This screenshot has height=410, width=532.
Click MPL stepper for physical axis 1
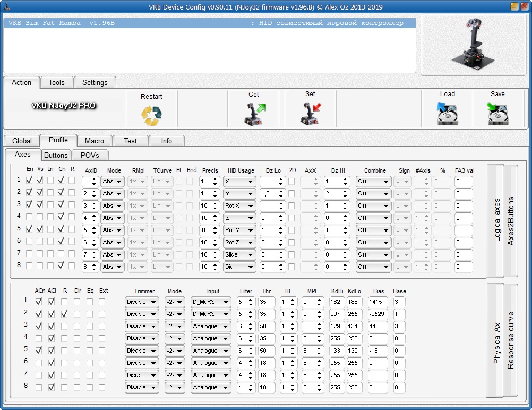tap(319, 302)
